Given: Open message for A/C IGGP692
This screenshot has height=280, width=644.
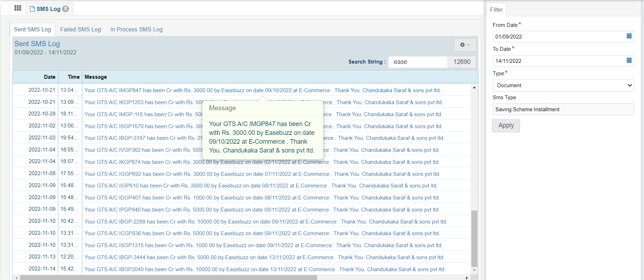Looking at the screenshot, I should (262, 174).
